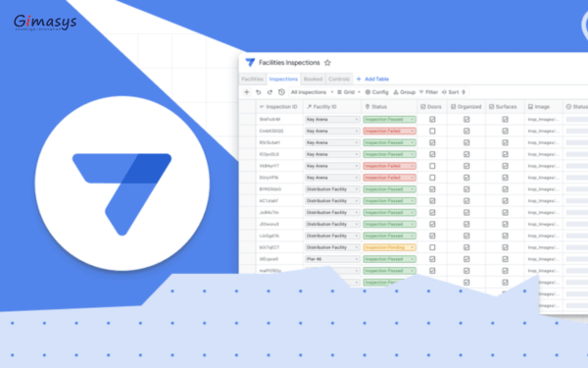Click the Add Table button
This screenshot has height=368, width=588.
[372, 79]
